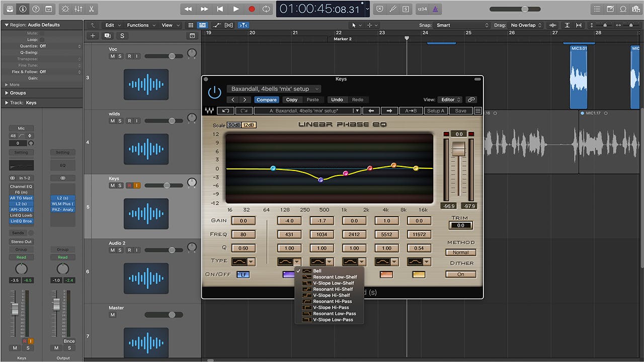Click the add track plus button
Image resolution: width=644 pixels, height=362 pixels.
[93, 36]
